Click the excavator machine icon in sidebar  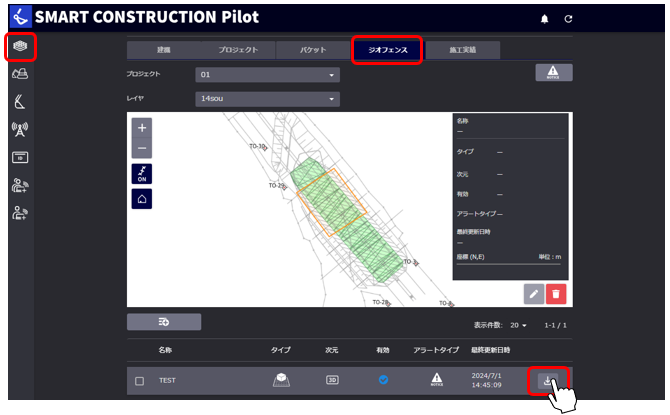click(20, 74)
